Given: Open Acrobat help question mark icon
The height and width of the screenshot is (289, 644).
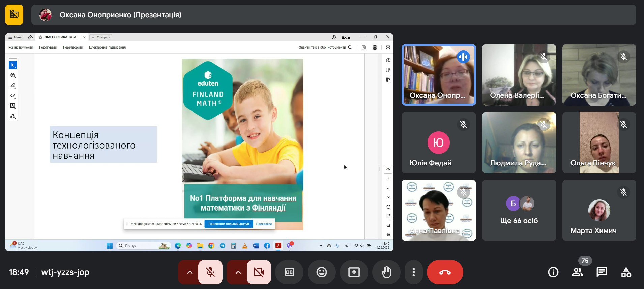Looking at the screenshot, I should tap(334, 37).
